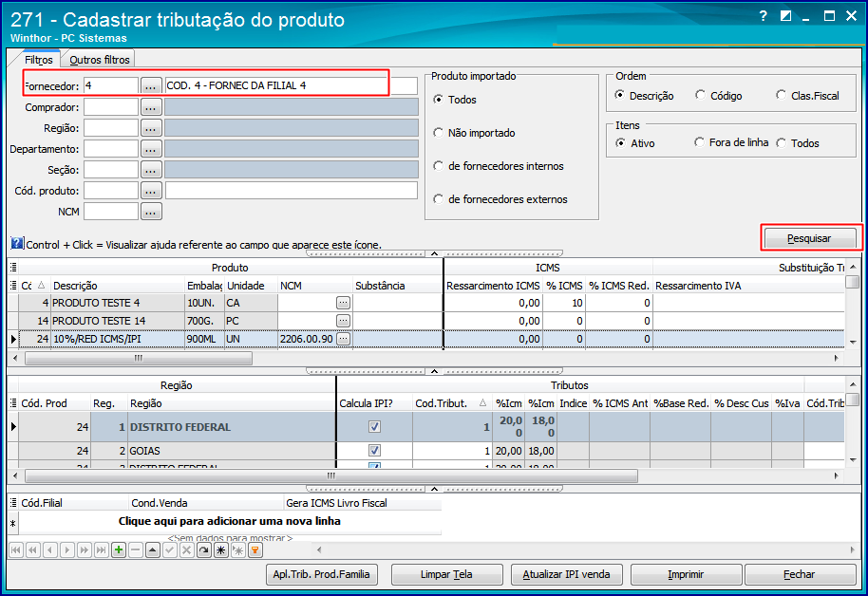Screen dimensions: 868x596
Task: Open NCM lookup in PRODUTO TESTE 4 row
Action: click(x=343, y=303)
